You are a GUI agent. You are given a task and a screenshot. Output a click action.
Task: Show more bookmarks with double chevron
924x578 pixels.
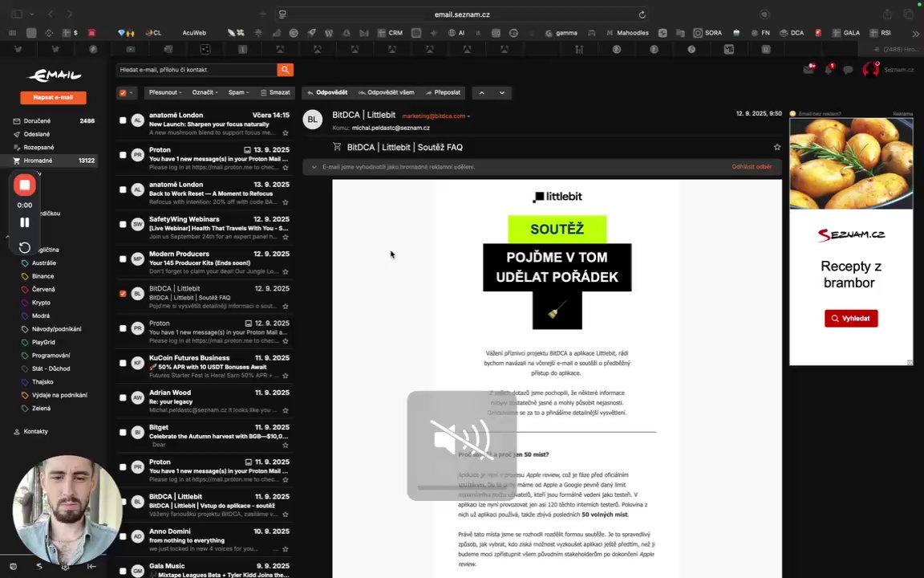point(915,33)
